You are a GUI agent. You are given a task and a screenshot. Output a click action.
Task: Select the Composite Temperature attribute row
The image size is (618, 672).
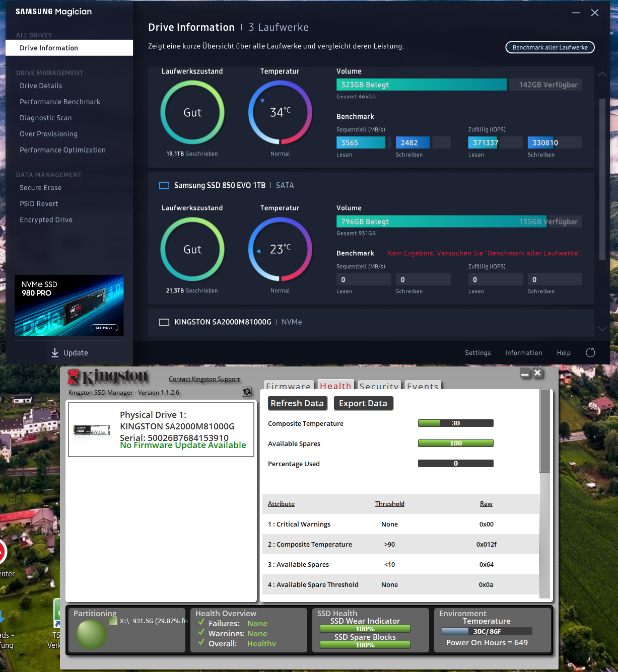pyautogui.click(x=401, y=544)
